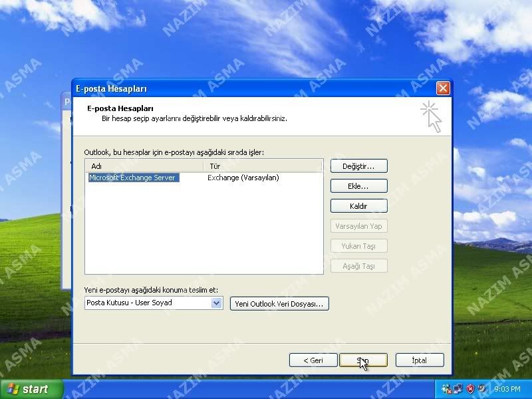Close the E-posta Hesapları dialog
The width and height of the screenshot is (532, 399).
pyautogui.click(x=443, y=88)
